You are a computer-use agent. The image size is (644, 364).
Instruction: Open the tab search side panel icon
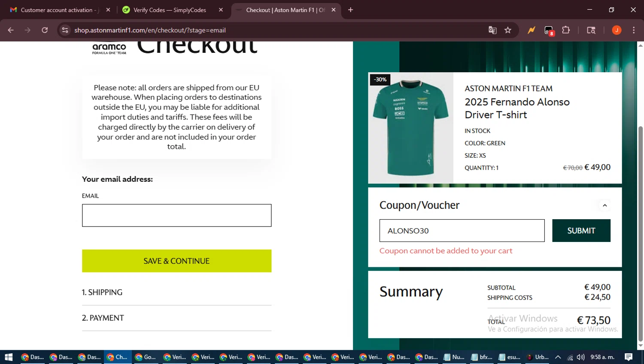[x=591, y=30]
